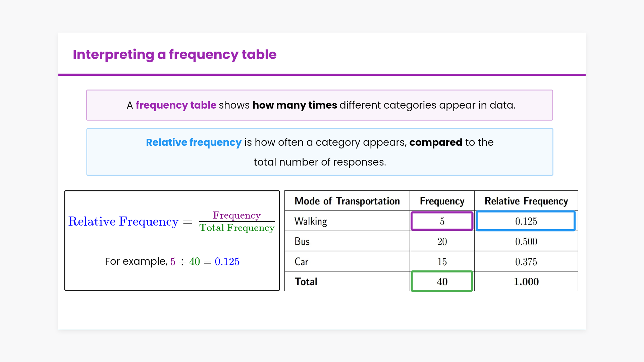
Task: Click the purple "frequency table" term
Action: coord(176,105)
